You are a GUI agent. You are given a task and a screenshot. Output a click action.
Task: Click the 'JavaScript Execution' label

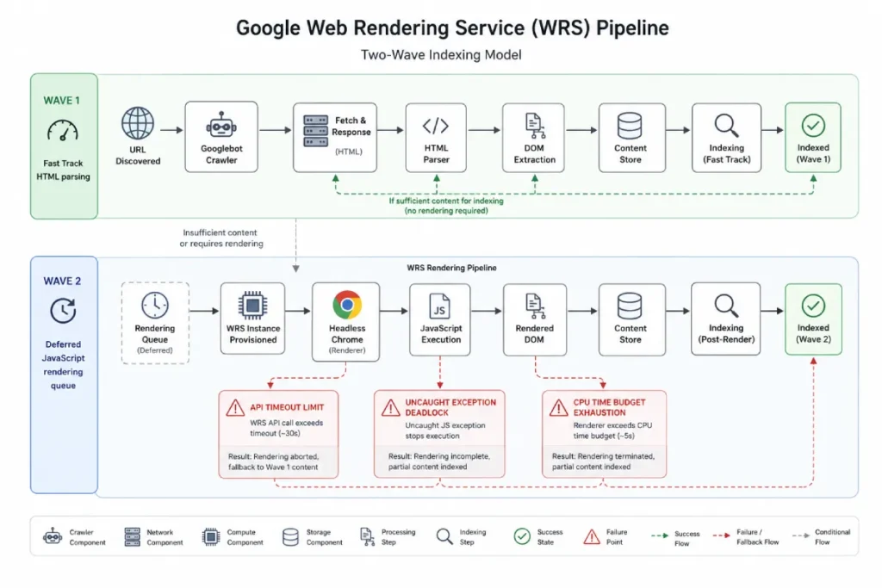[x=441, y=334]
